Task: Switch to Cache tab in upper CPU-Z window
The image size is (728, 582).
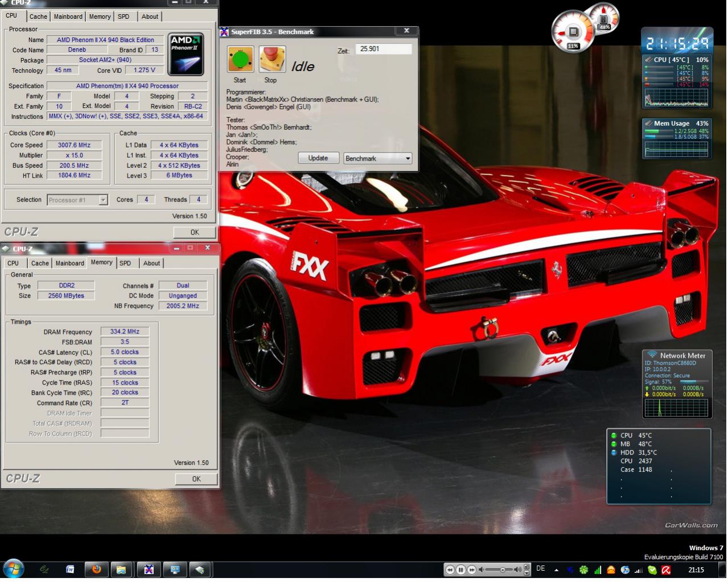Action: tap(39, 16)
